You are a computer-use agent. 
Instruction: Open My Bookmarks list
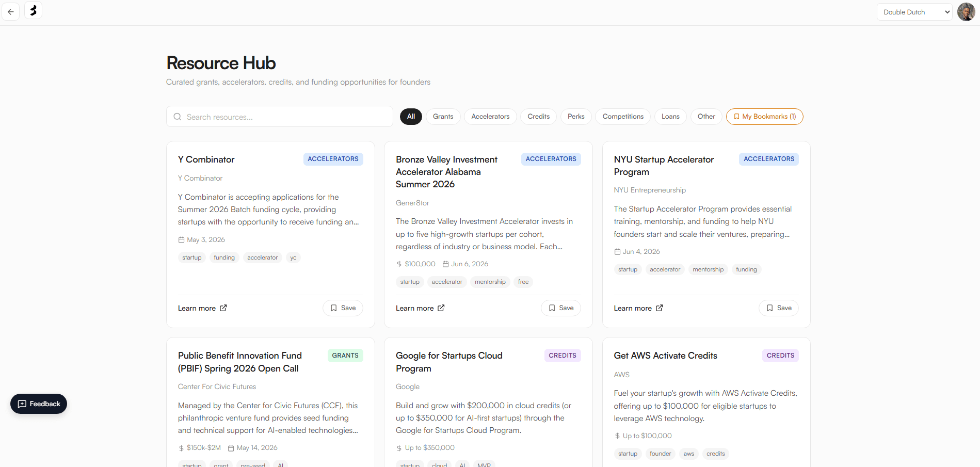(764, 117)
